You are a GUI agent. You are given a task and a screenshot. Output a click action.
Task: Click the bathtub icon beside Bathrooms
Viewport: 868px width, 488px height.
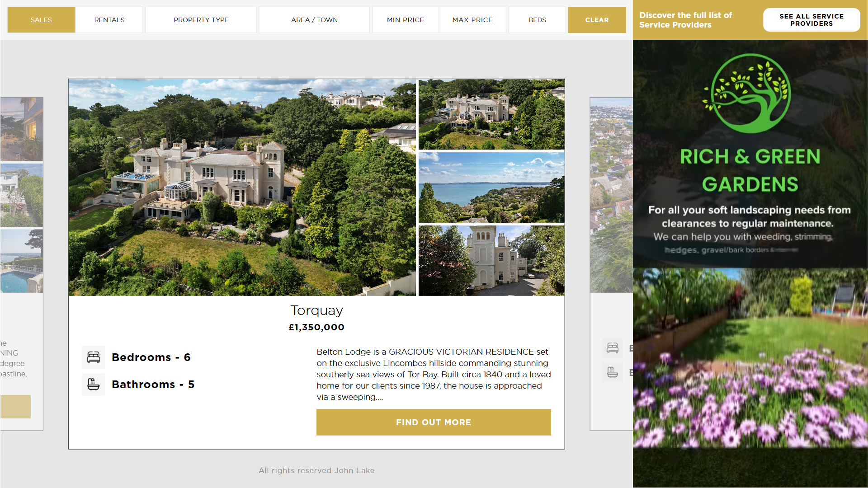94,385
